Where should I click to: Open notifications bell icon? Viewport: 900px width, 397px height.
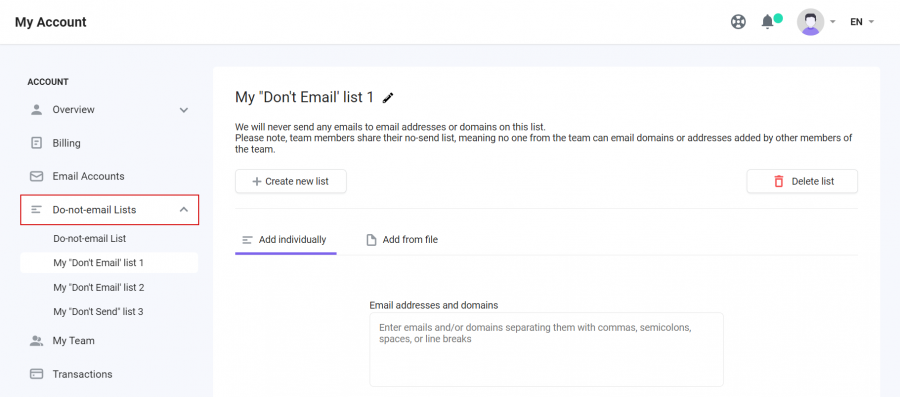(x=767, y=22)
